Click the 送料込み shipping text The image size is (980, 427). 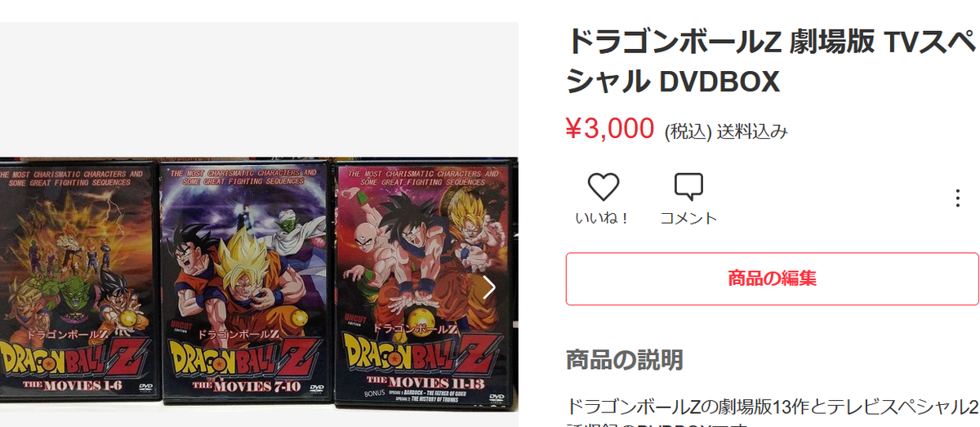[x=752, y=131]
